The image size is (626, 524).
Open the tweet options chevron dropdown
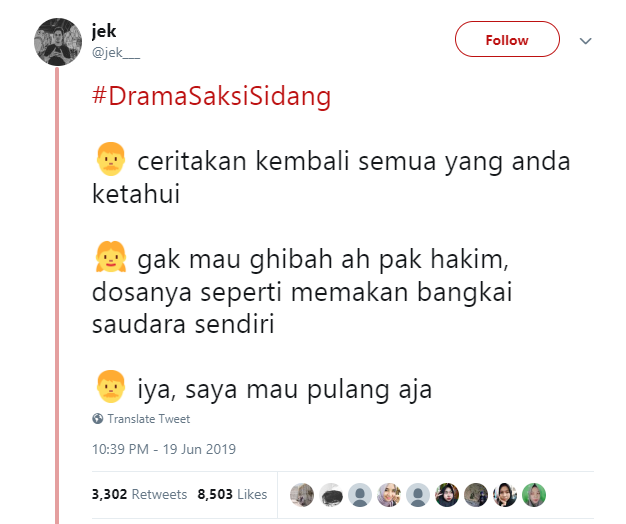pos(585,41)
